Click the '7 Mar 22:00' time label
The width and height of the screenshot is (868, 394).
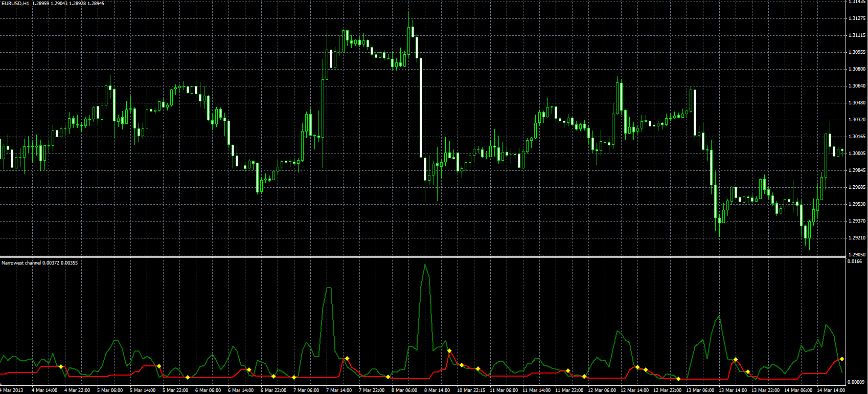[x=372, y=390]
